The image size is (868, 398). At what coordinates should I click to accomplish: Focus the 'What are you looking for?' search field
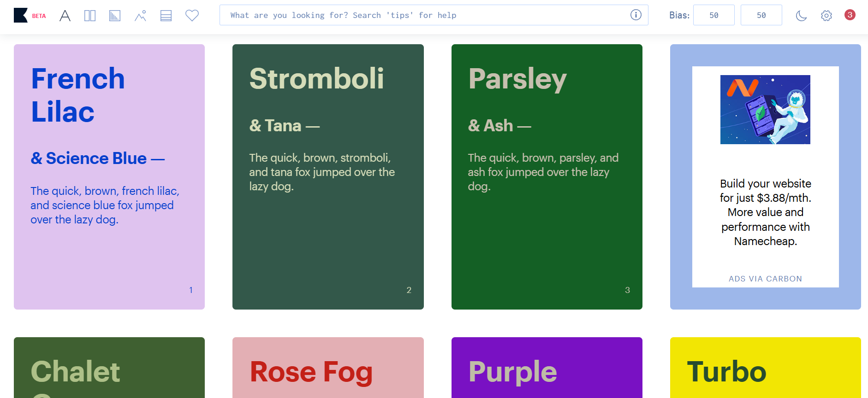424,15
